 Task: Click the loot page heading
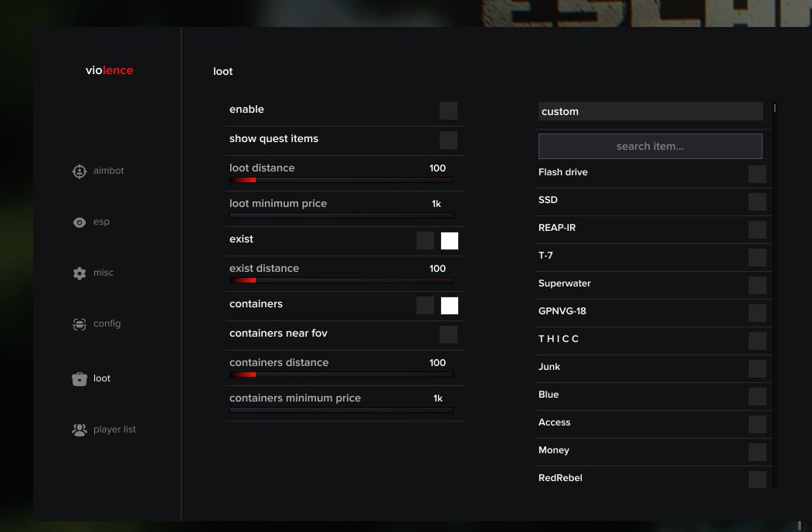pos(223,71)
